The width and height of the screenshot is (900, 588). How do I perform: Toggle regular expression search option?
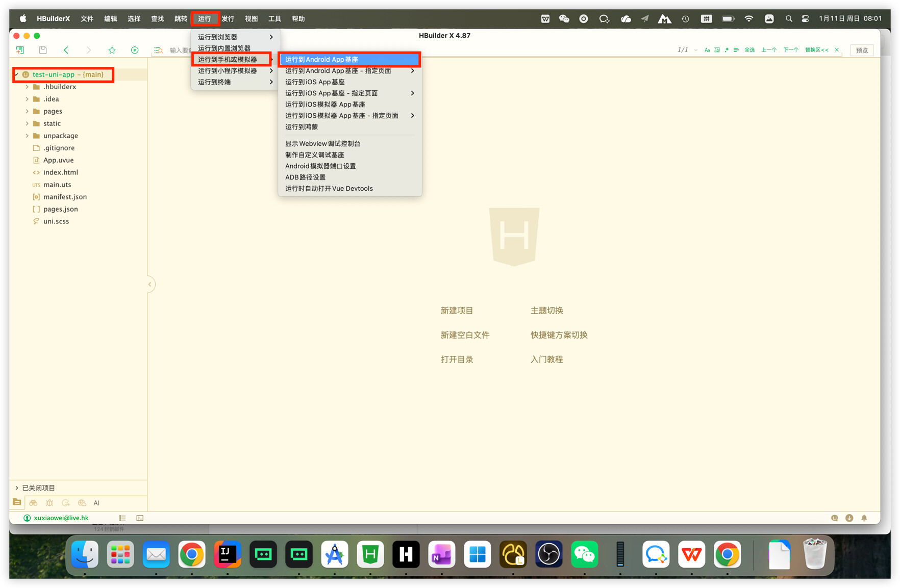(727, 50)
